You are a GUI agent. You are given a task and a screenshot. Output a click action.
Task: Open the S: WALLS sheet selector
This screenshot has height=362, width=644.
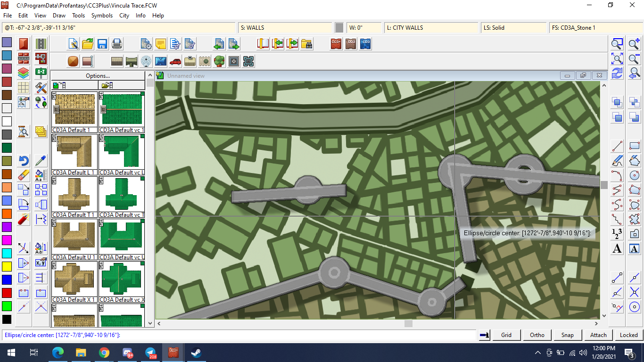point(285,28)
